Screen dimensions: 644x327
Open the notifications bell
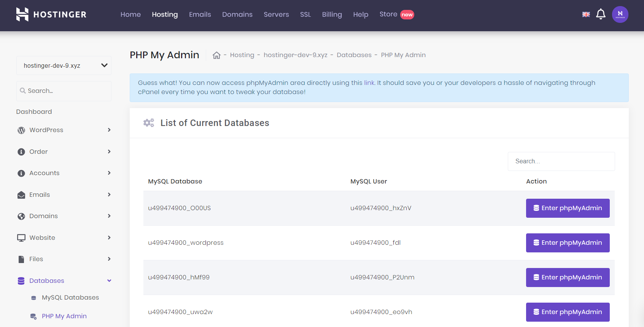tap(601, 14)
